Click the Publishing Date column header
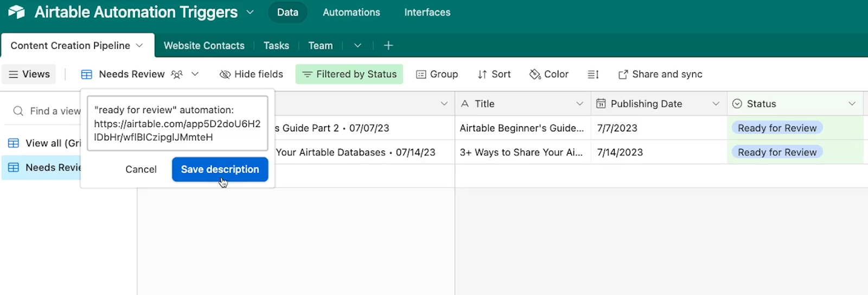Screen dimensions: 868x295 click(x=659, y=104)
